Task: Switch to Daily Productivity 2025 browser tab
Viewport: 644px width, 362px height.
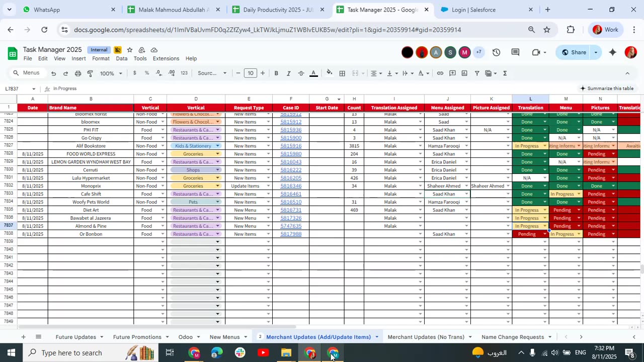Action: 278,10
